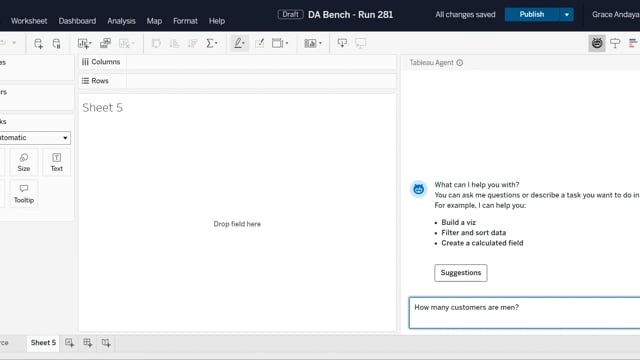Click the greyed Comment speech-bubble toolbar icon
Screen dimensions: 640x360
pos(360,43)
